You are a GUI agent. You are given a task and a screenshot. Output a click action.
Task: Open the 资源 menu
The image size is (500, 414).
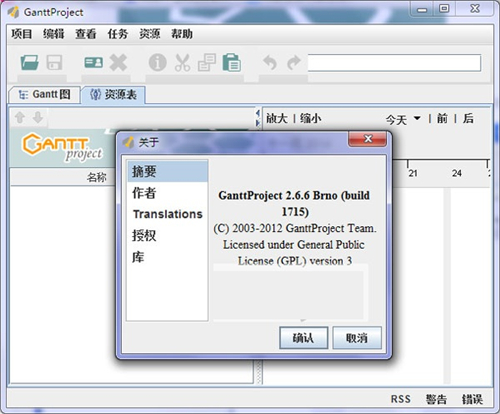(150, 34)
